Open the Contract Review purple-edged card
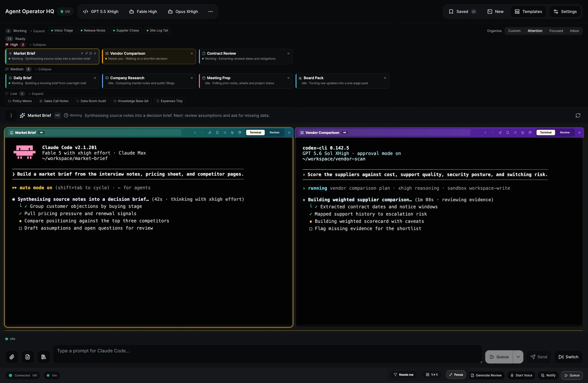 click(x=246, y=56)
